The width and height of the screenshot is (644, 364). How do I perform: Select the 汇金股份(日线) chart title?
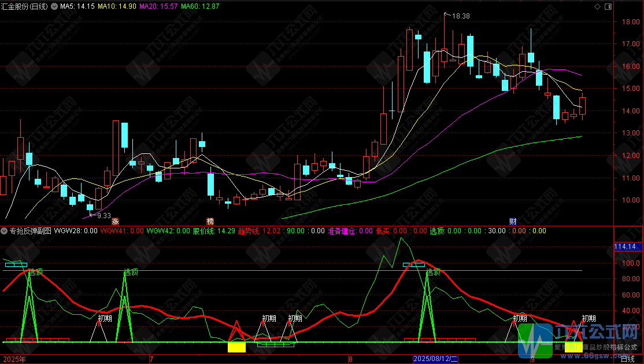tap(25, 6)
